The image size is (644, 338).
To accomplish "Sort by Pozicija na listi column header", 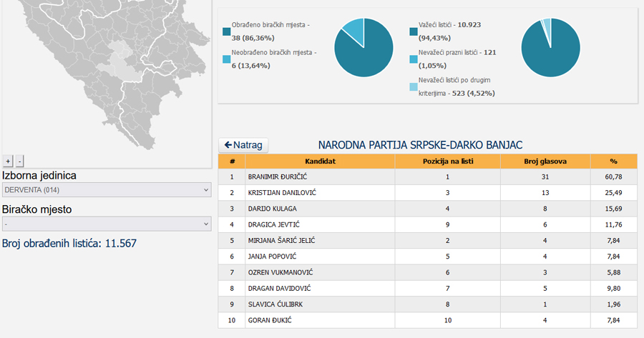I will [x=447, y=161].
